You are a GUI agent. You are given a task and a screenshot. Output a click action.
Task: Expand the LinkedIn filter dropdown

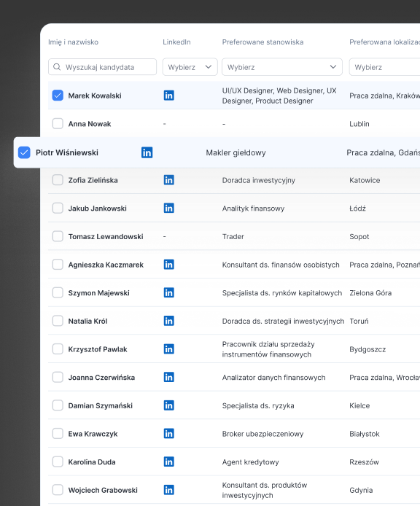pos(190,67)
